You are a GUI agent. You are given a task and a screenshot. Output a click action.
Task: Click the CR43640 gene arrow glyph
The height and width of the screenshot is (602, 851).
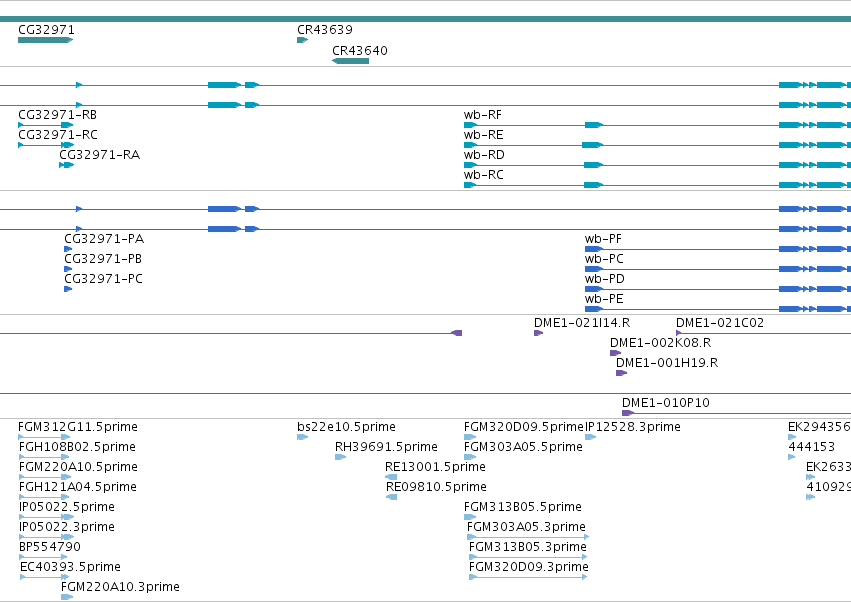[351, 61]
